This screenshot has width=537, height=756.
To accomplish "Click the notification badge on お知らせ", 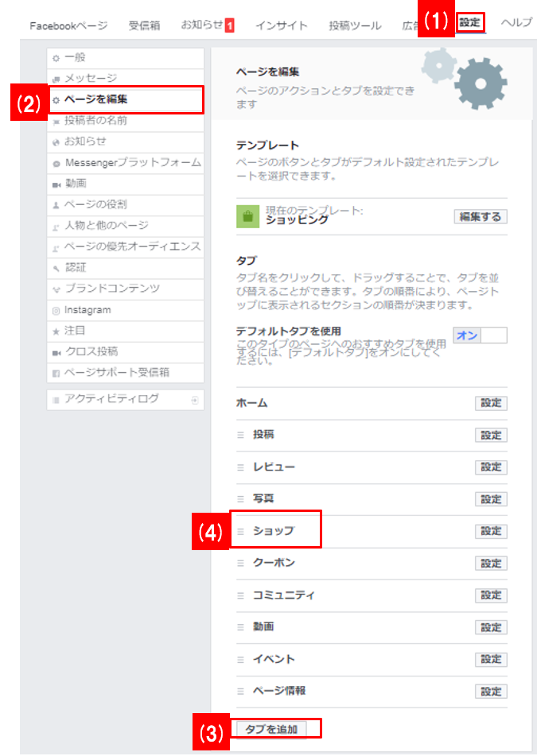I will [230, 26].
